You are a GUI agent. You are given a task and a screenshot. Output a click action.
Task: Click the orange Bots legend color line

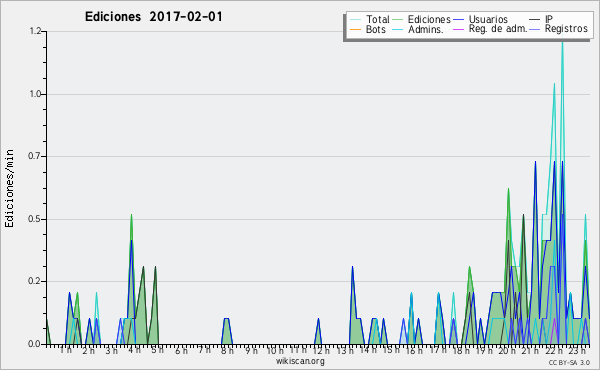pos(355,29)
